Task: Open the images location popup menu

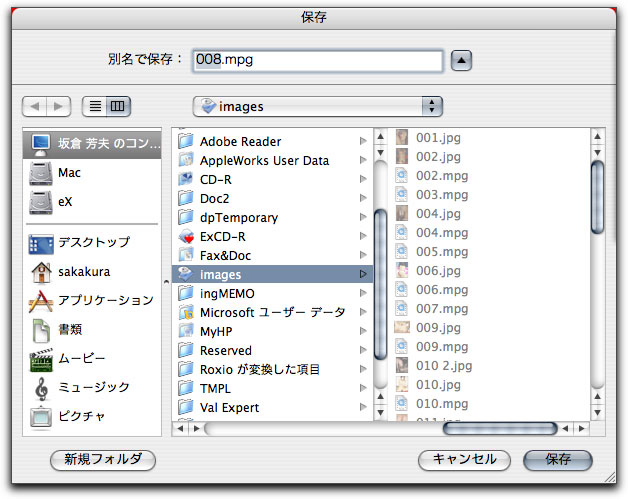Action: point(318,107)
